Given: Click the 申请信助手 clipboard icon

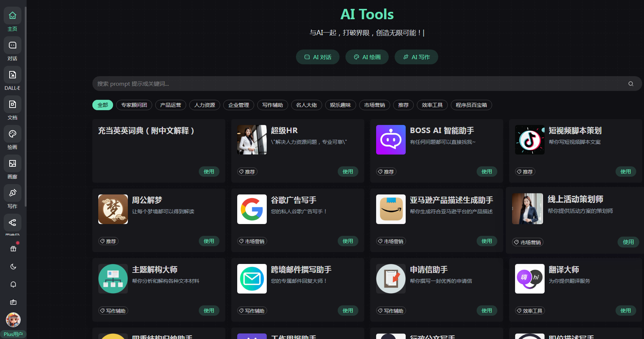Looking at the screenshot, I should click(x=391, y=279).
